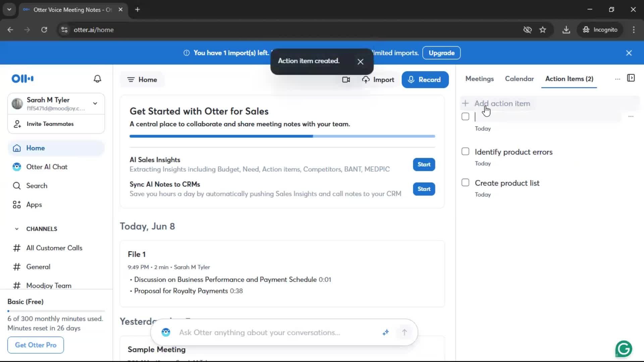Jump to timestamp 0:38 in File 1
Screen dimensions: 644x362
[x=236, y=291]
